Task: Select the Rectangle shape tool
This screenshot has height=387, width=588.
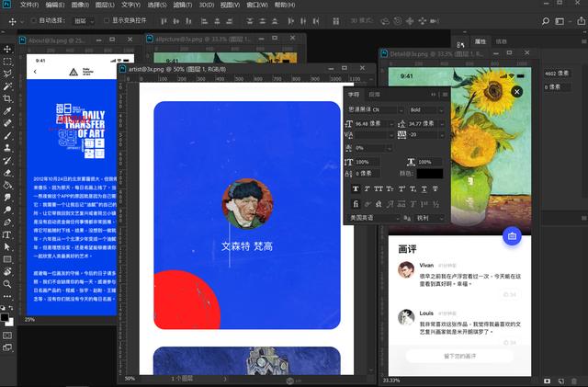Action: [x=7, y=259]
